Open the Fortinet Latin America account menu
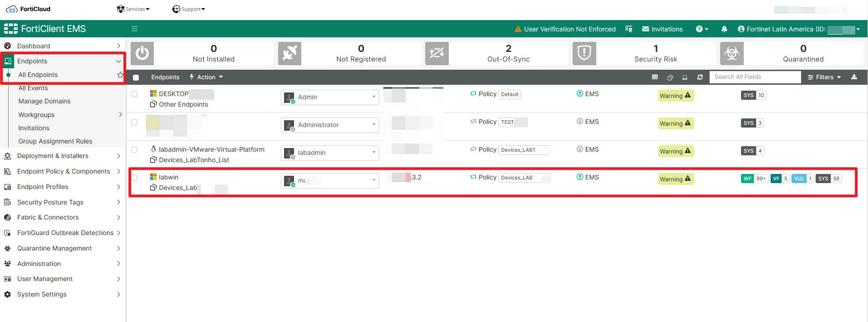 pos(799,29)
